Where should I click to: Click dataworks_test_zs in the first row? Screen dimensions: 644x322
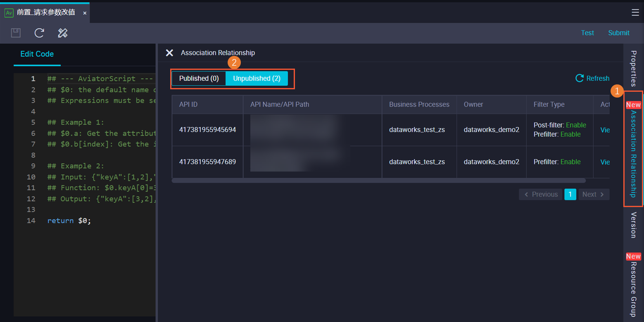[417, 130]
